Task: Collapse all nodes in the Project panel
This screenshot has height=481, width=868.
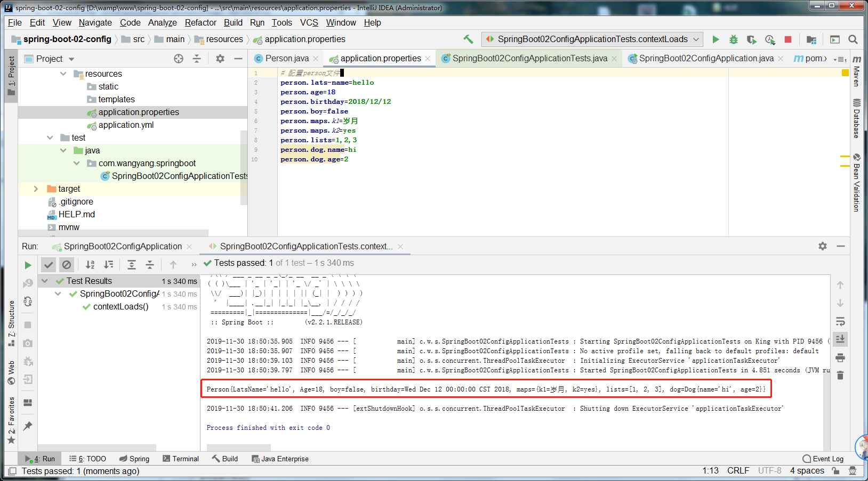Action: tap(197, 59)
